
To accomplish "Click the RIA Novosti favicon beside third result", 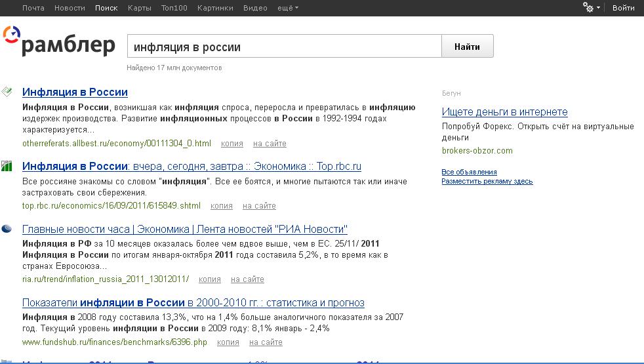I will pos(7,228).
